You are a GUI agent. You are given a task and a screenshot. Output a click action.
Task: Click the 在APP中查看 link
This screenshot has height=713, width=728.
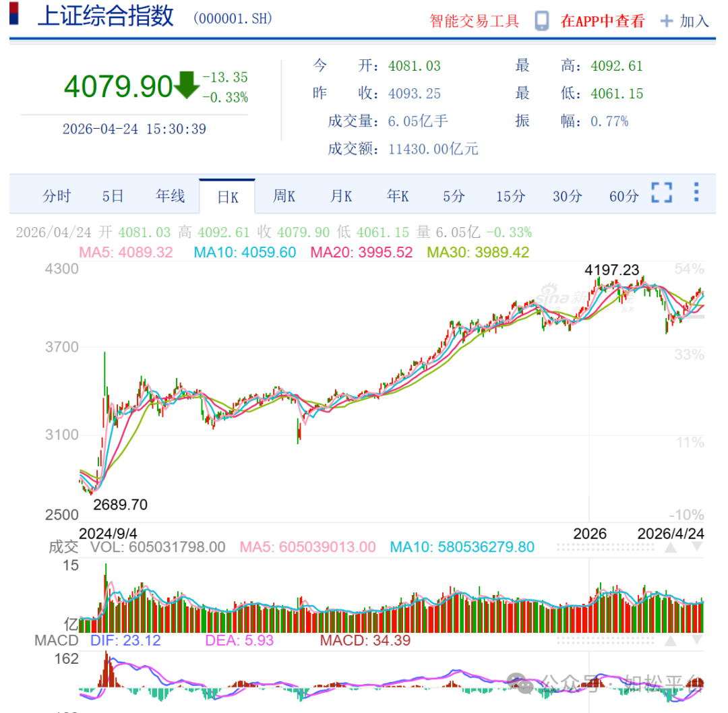(x=602, y=21)
